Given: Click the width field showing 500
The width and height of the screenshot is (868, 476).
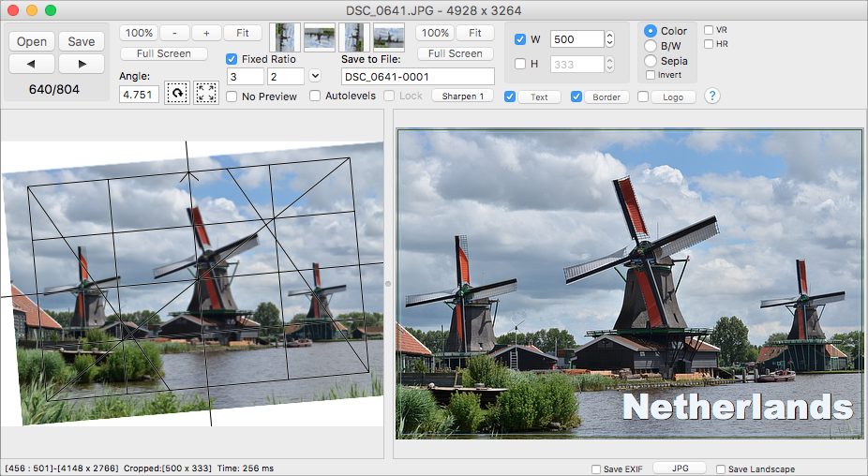Looking at the screenshot, I should 576,39.
